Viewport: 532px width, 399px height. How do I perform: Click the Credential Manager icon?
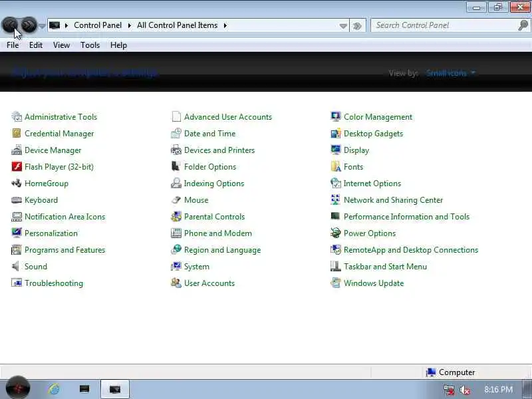[16, 134]
